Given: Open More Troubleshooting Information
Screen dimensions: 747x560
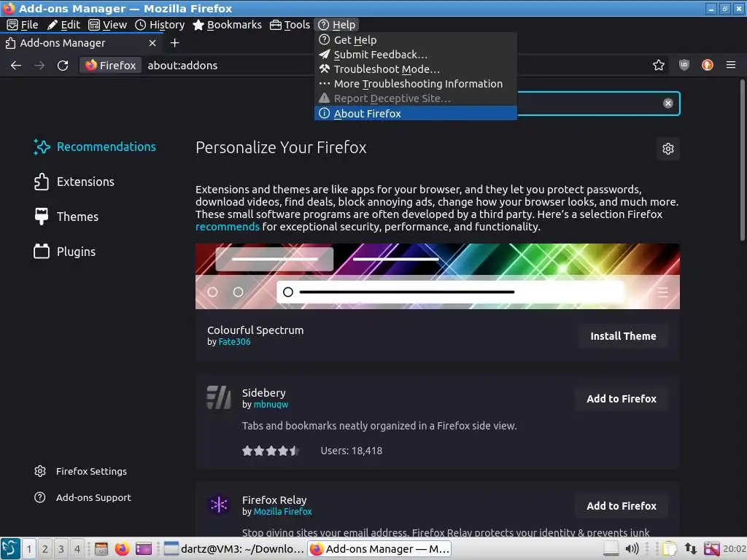Looking at the screenshot, I should (x=415, y=84).
